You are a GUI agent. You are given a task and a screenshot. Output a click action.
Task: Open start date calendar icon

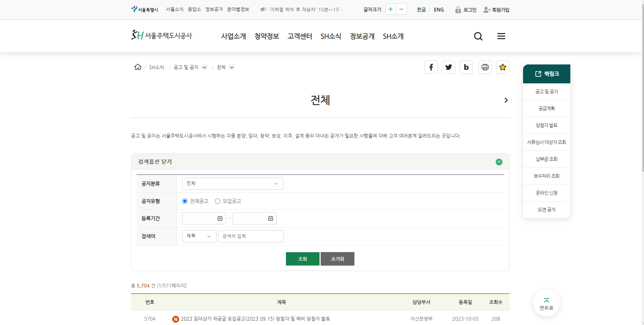[x=220, y=218]
